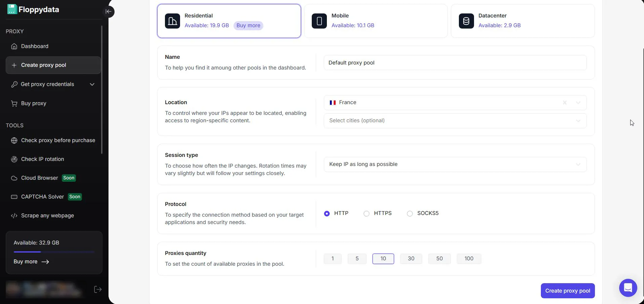Click the target icon for Check IP rotation
The image size is (644, 304).
[x=14, y=159]
